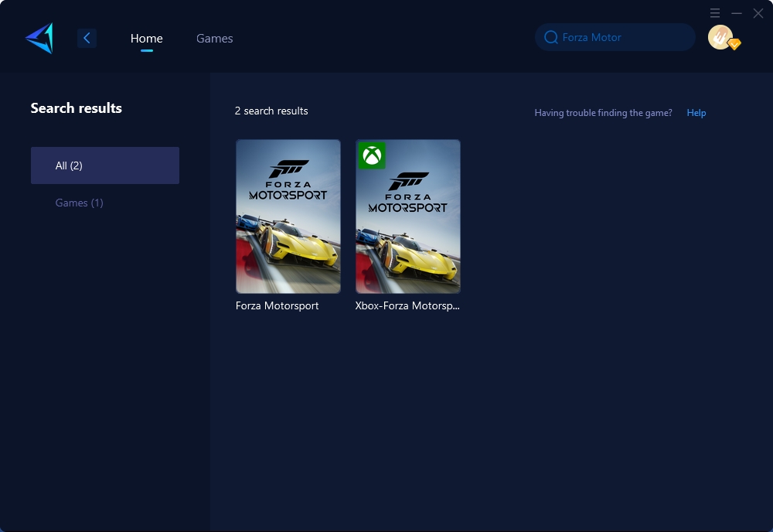Click the Forza Motorsport title text
This screenshot has width=773, height=532.
277,305
